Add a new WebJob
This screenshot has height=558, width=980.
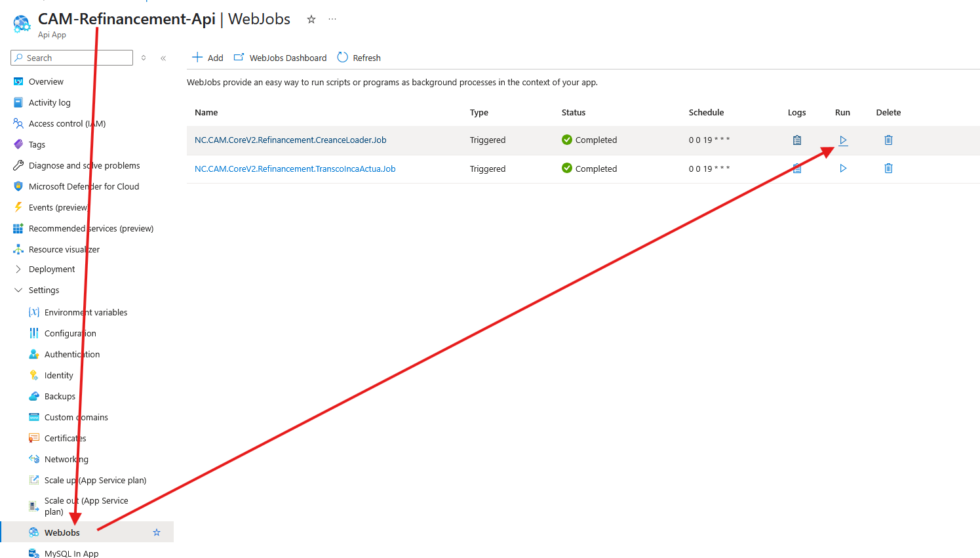(207, 58)
